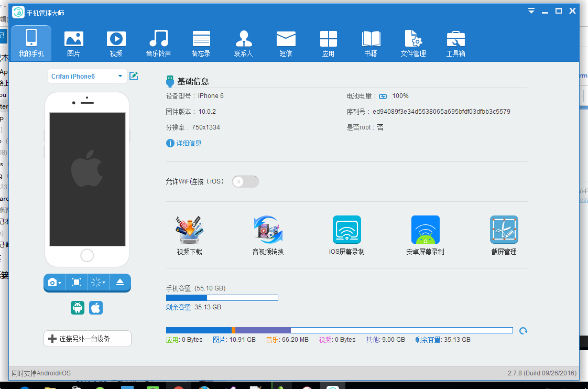Toggle 允许WiFi连接 (iOS) switch
588x389 pixels.
tap(245, 181)
